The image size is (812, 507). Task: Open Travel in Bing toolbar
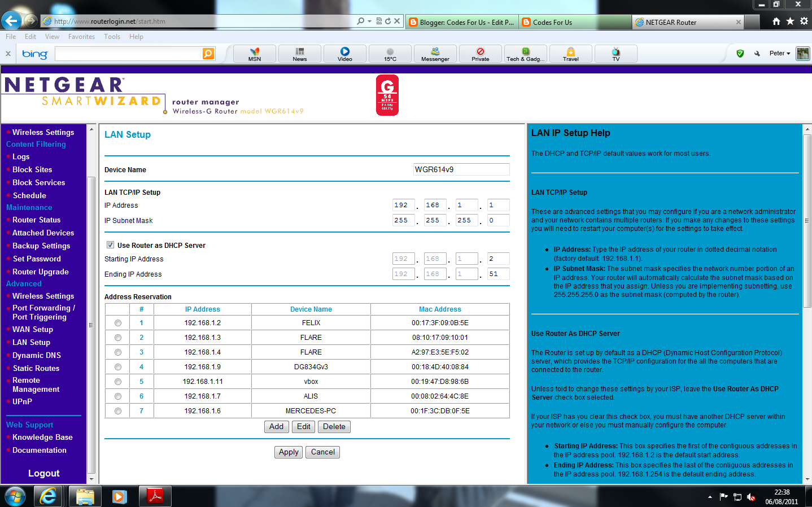(x=571, y=54)
